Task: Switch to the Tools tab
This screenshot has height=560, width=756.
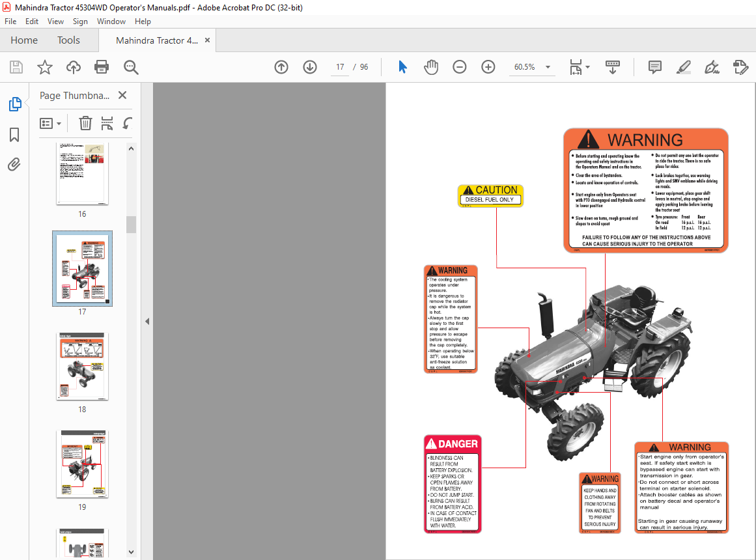Action: [x=68, y=40]
